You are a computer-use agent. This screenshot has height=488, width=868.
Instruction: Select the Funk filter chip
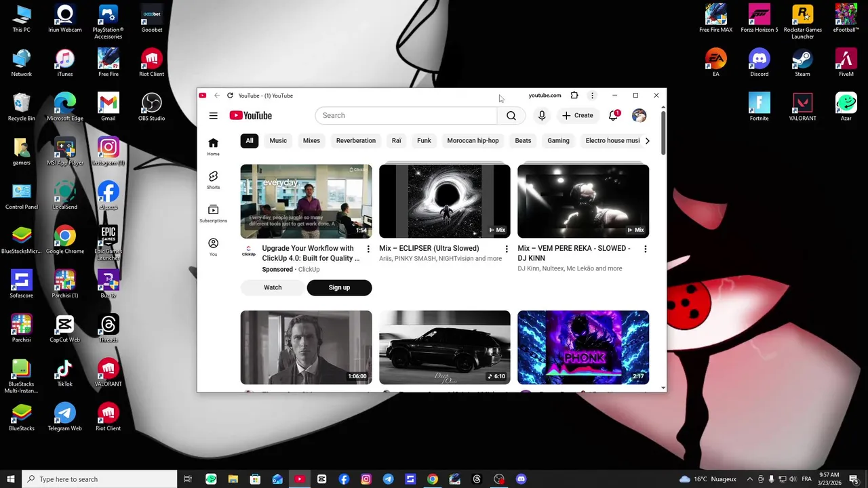coord(424,141)
